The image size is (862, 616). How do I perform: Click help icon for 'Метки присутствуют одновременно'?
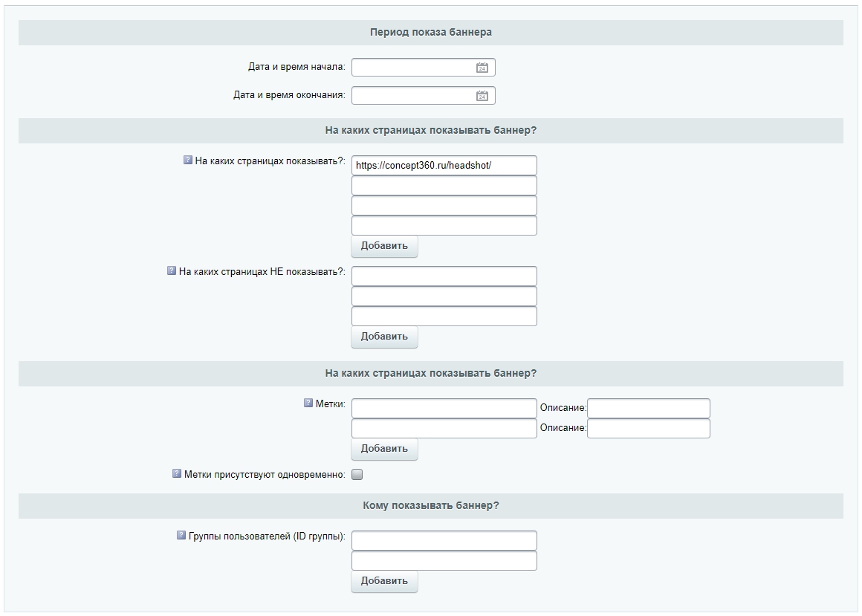[x=177, y=473]
